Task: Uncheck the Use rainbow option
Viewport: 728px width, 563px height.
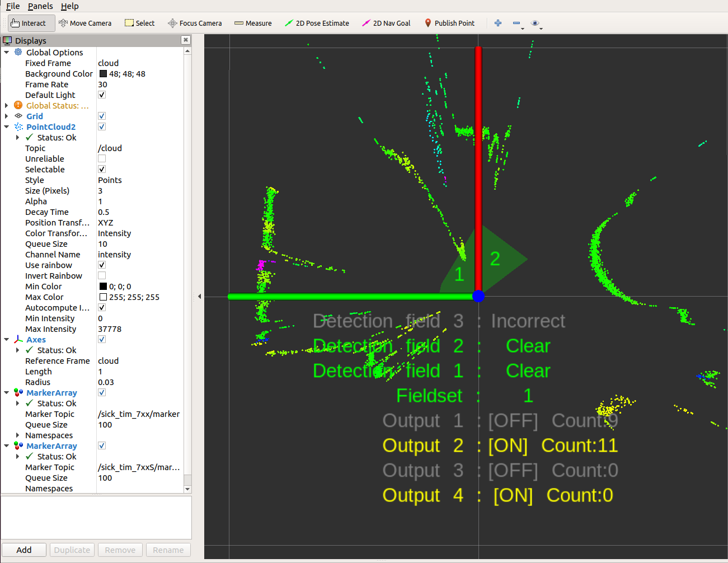Action: pos(102,265)
